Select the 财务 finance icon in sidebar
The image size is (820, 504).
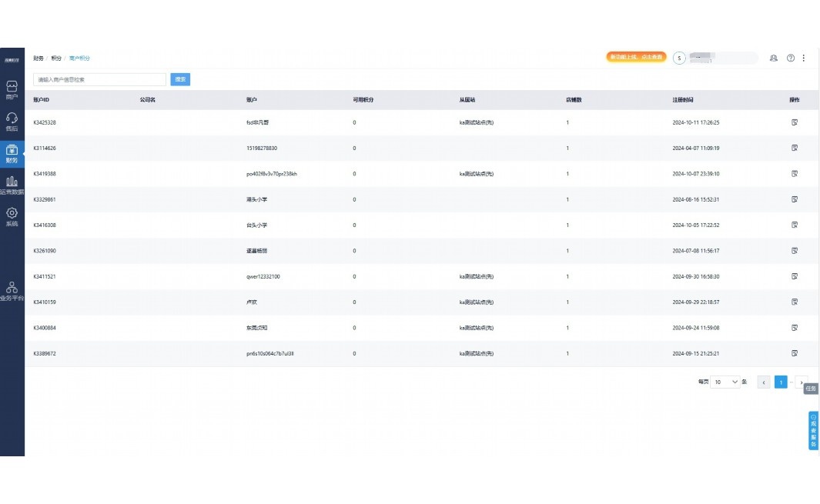(x=12, y=153)
